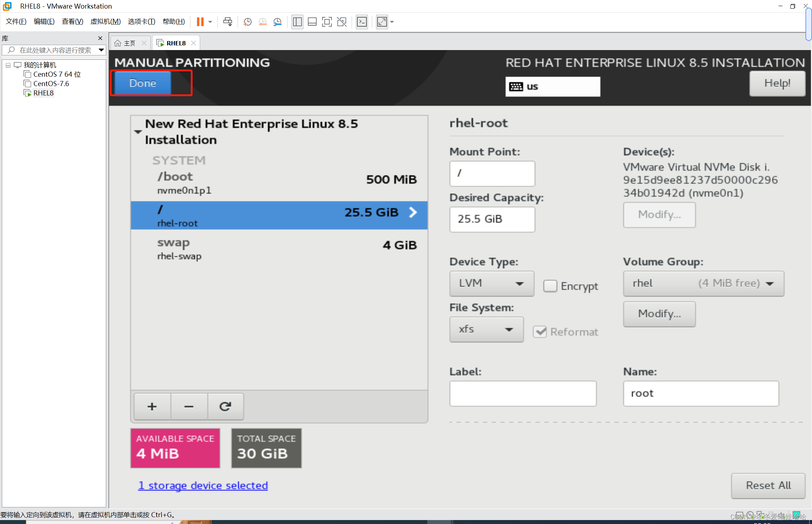Image resolution: width=812 pixels, height=524 pixels.
Task: Select the swap rhel-swap partition row
Action: pyautogui.click(x=279, y=248)
